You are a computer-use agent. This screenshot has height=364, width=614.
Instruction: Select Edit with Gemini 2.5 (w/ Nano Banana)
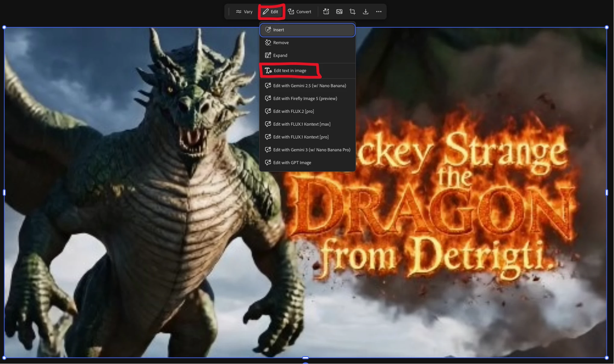[307, 86]
